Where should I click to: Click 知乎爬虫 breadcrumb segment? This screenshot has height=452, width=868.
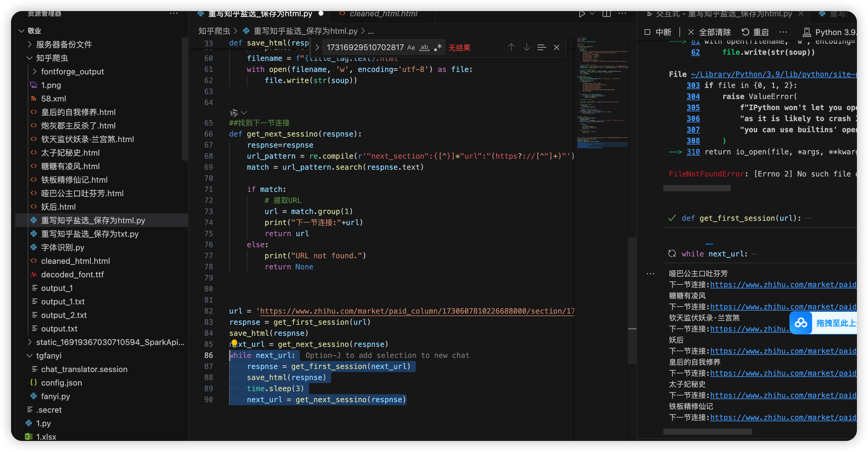coord(214,31)
